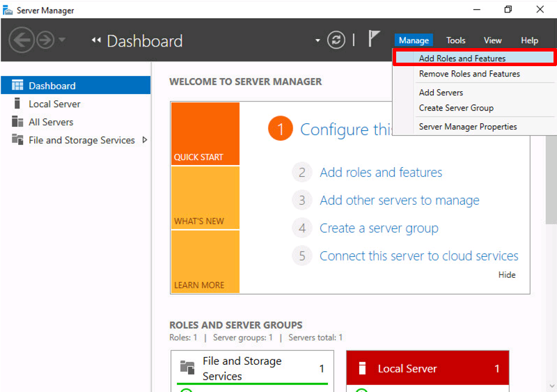Open Server Manager Properties

point(475,127)
